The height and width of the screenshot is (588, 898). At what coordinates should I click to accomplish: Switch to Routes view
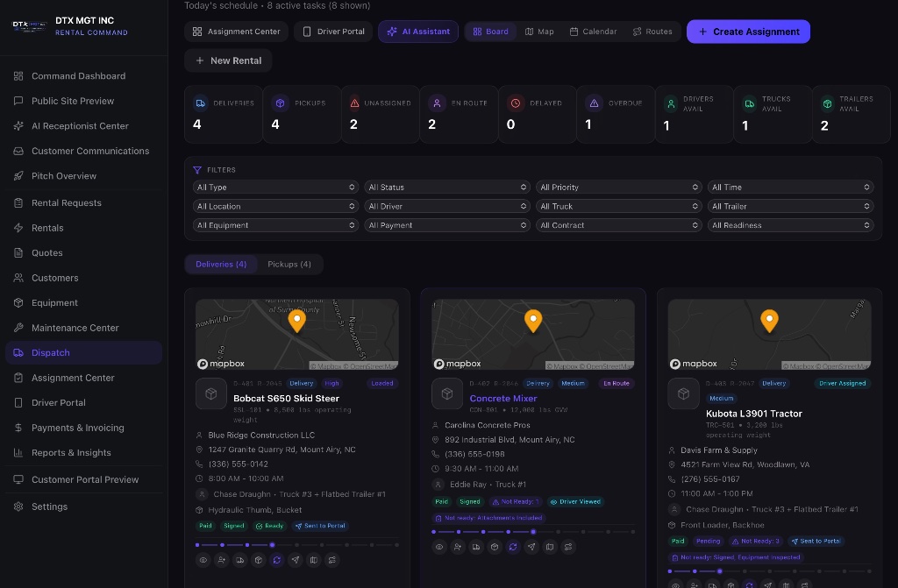coord(652,32)
